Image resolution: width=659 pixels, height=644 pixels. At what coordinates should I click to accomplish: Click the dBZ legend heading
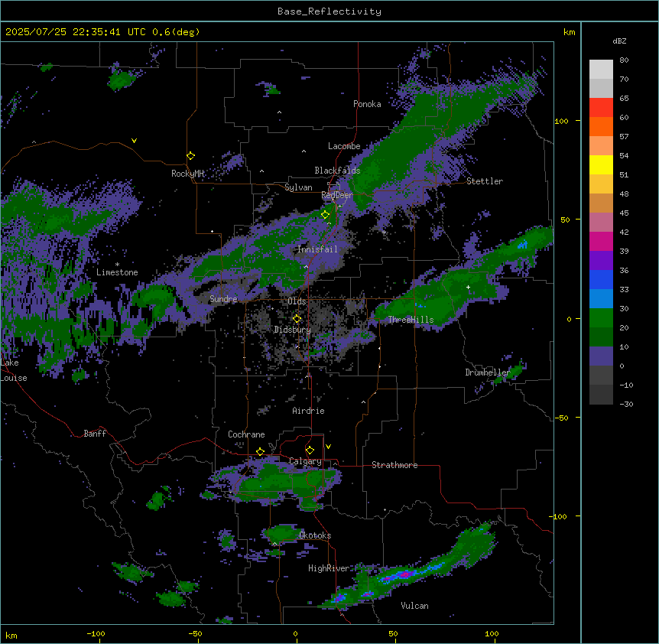619,41
